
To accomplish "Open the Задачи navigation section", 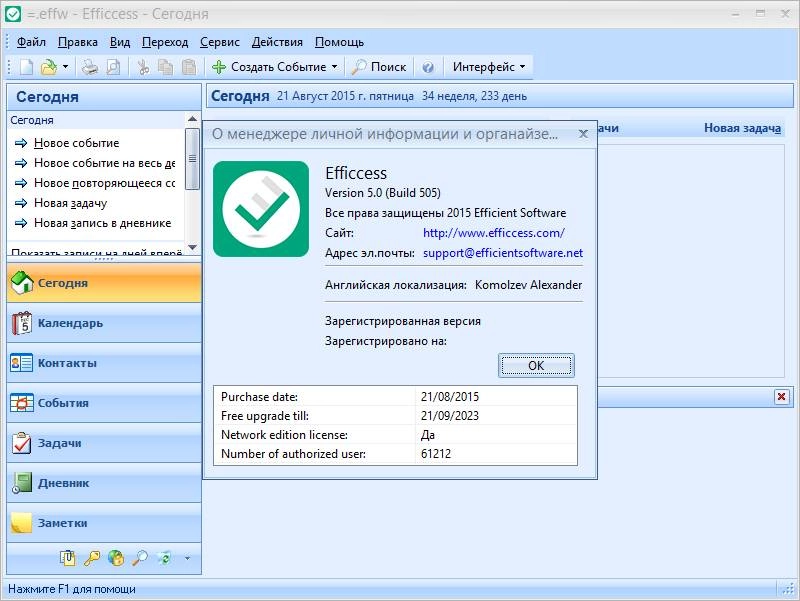I will click(104, 443).
